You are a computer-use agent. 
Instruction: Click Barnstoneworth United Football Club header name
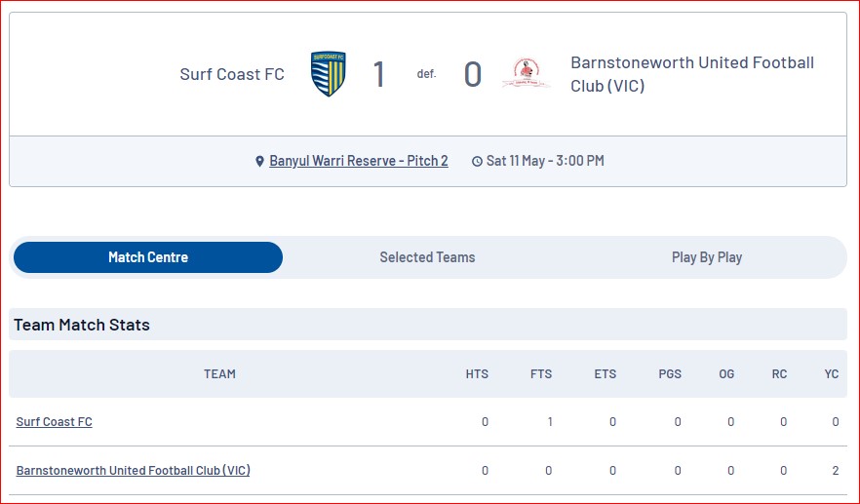coord(692,74)
